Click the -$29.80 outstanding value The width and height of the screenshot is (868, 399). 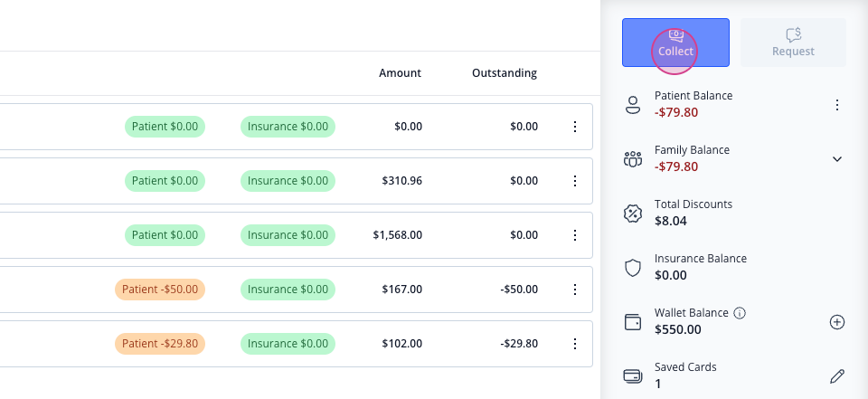pyautogui.click(x=519, y=344)
